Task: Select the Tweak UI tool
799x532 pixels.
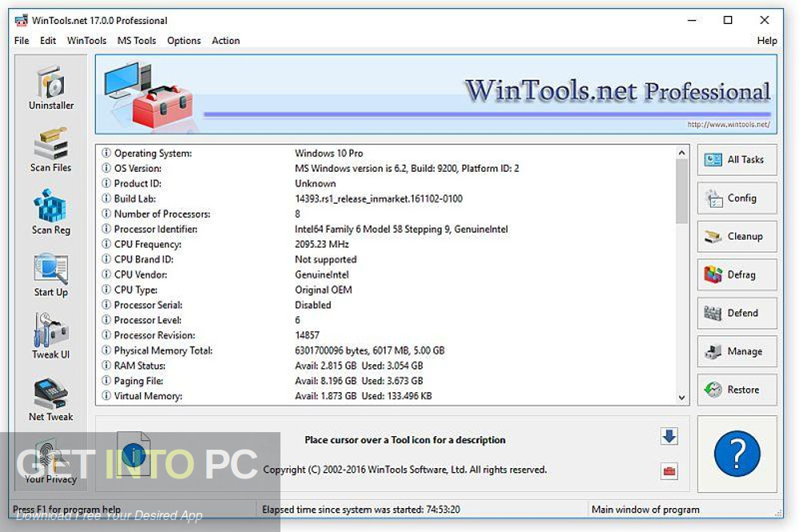Action: coord(50,332)
